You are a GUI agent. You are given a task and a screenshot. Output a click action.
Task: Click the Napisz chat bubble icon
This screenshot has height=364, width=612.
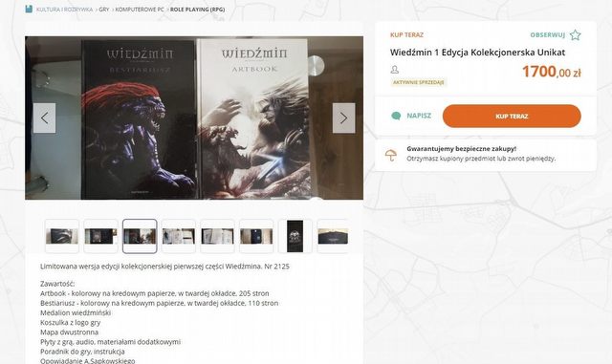[x=396, y=116]
